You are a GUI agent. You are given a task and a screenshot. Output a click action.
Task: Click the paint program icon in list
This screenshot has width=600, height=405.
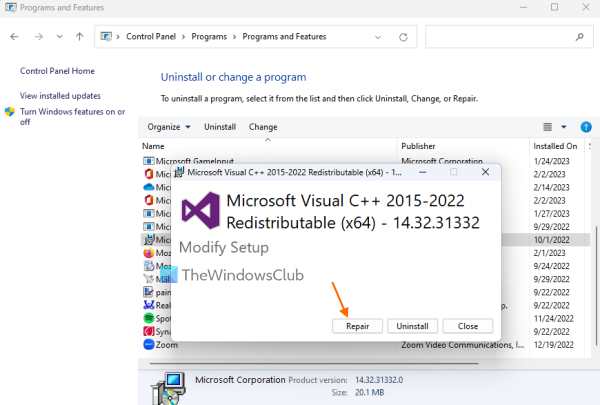(148, 292)
